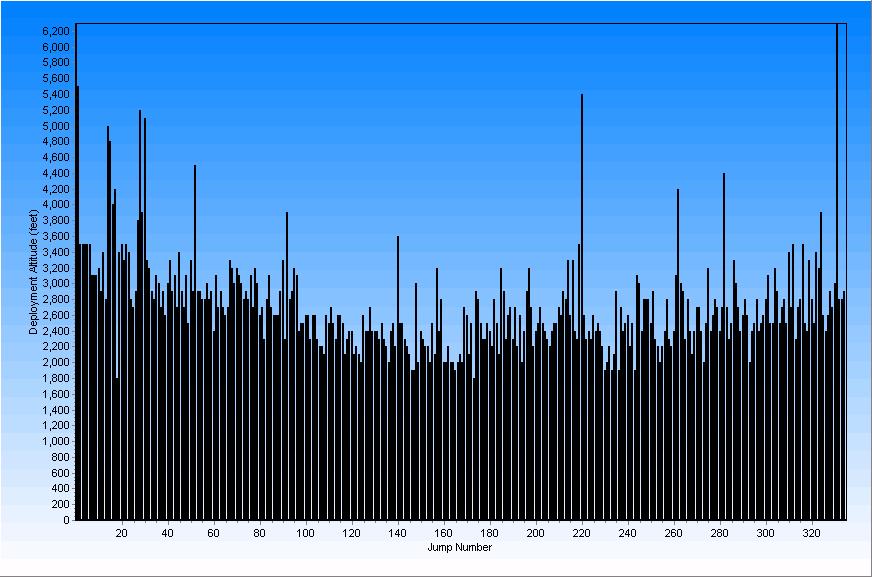Click the 200 label on the jump number axis
Screen dimensions: 872x577
click(536, 534)
